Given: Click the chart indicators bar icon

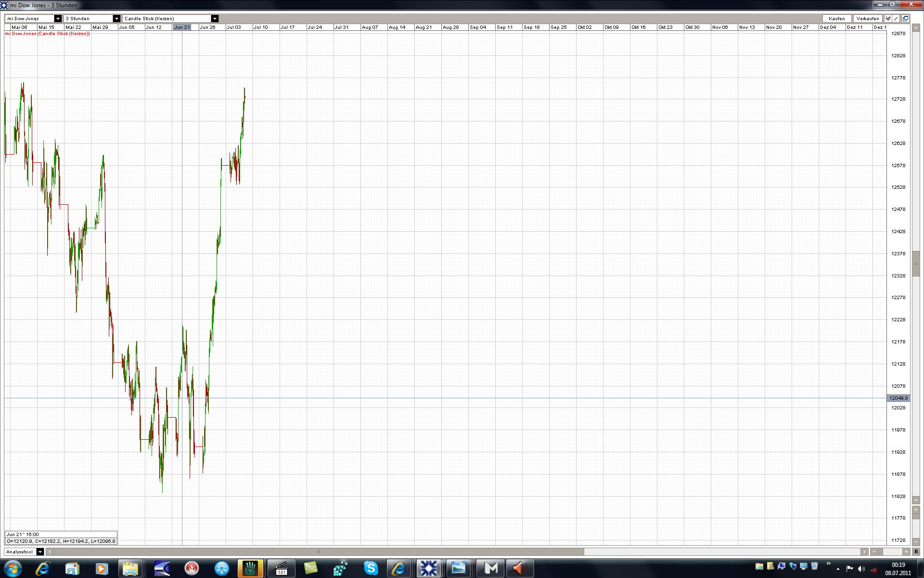Looking at the screenshot, I should [888, 18].
